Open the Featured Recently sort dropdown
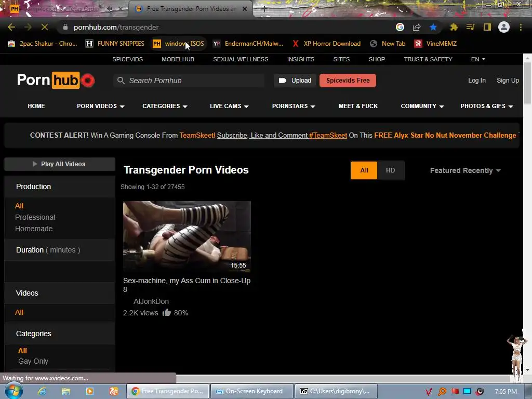This screenshot has width=532, height=399. tap(465, 170)
